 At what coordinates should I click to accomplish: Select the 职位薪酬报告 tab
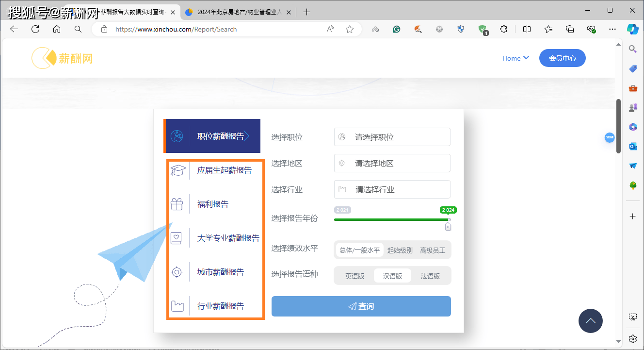[212, 136]
